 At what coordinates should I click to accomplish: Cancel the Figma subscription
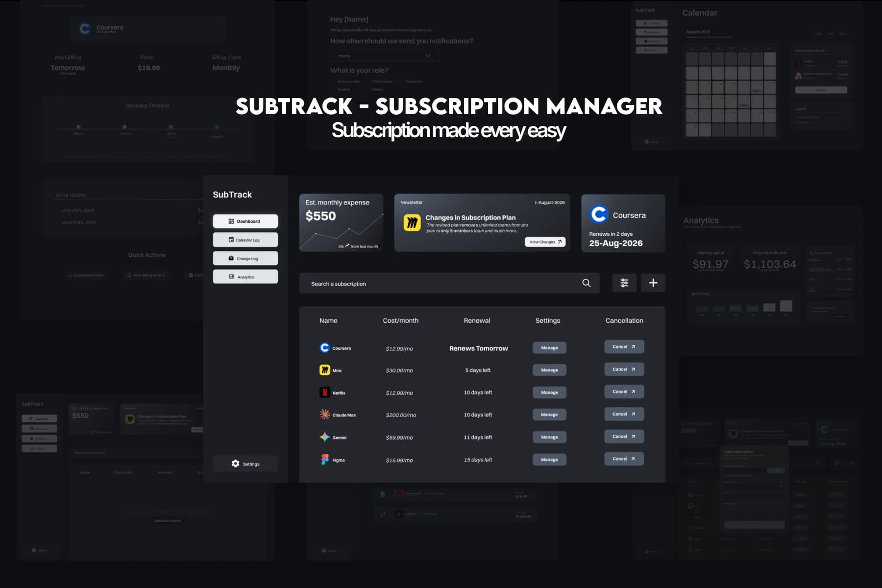(624, 459)
